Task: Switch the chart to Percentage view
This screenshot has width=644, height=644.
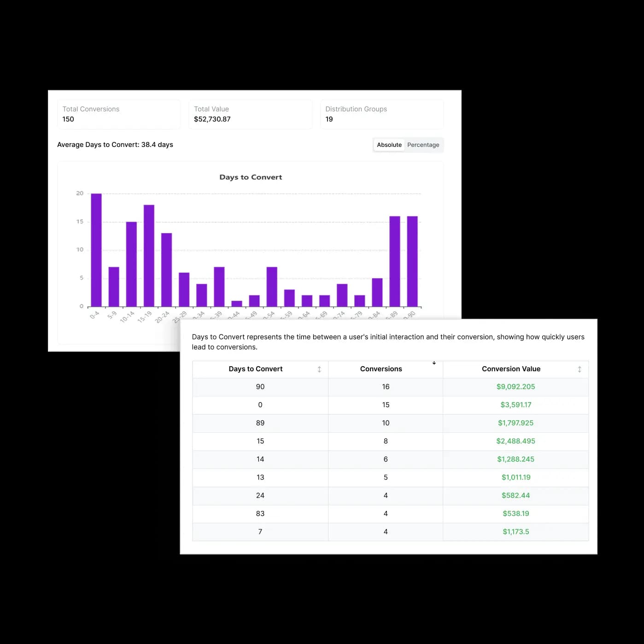Action: (423, 145)
